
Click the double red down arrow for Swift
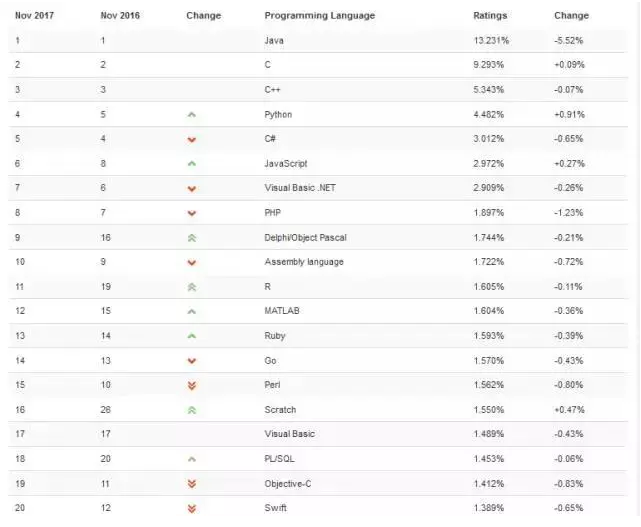click(x=191, y=509)
